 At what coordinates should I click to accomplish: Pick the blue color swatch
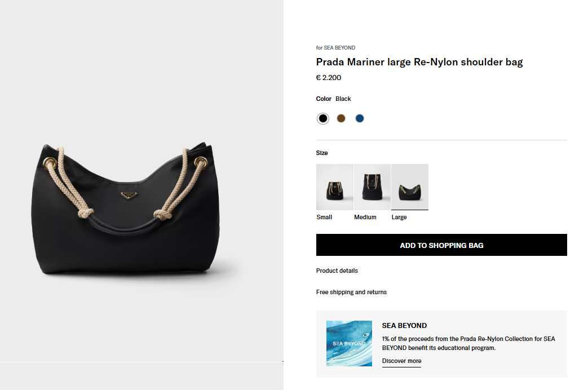pyautogui.click(x=360, y=118)
